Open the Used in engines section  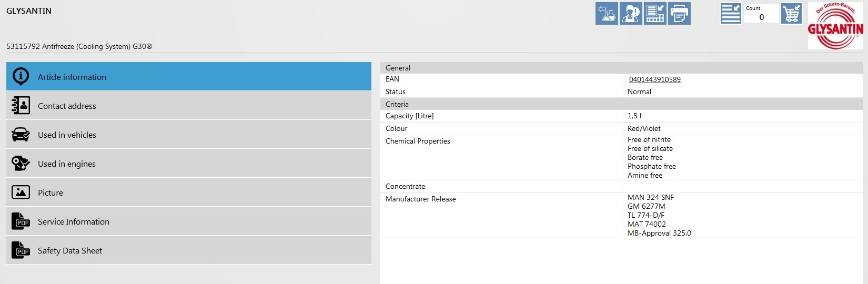[189, 163]
